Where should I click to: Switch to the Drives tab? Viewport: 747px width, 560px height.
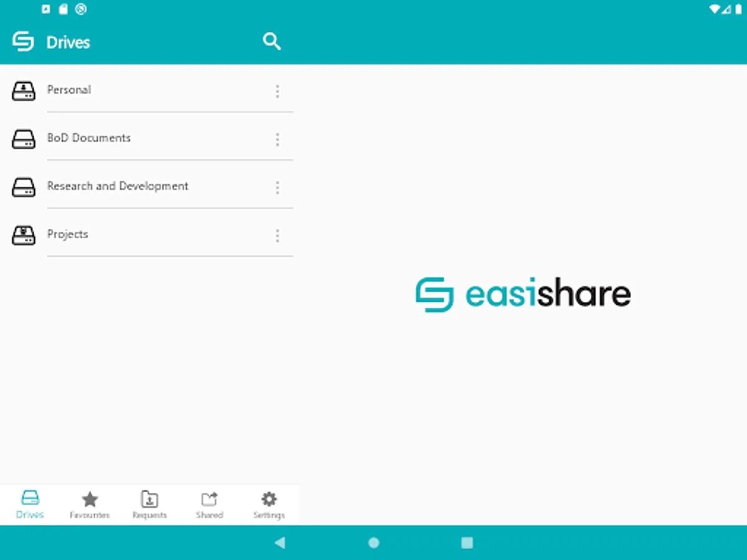coord(30,505)
